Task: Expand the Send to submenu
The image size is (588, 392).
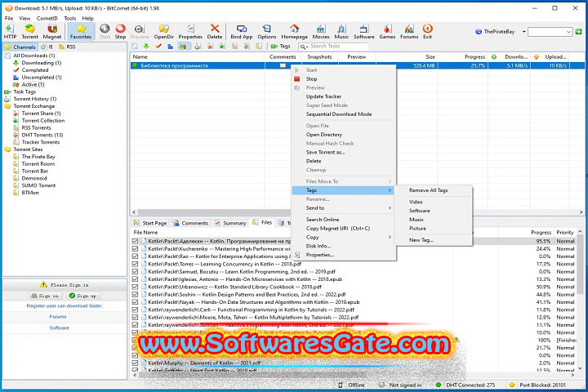Action: pyautogui.click(x=344, y=207)
